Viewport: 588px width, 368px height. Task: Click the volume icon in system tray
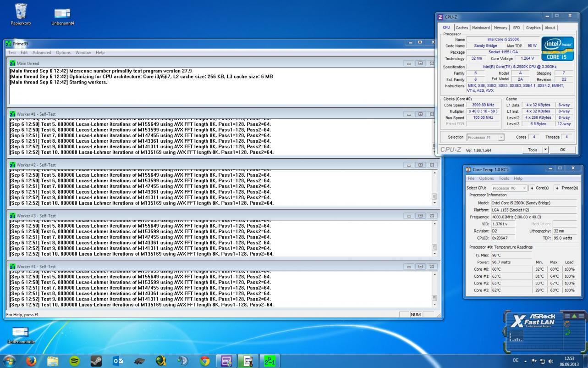click(x=550, y=361)
